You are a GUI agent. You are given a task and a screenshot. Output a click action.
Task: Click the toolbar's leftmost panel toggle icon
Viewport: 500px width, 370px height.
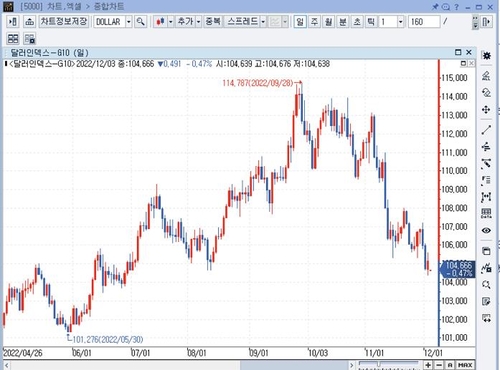click(x=13, y=22)
